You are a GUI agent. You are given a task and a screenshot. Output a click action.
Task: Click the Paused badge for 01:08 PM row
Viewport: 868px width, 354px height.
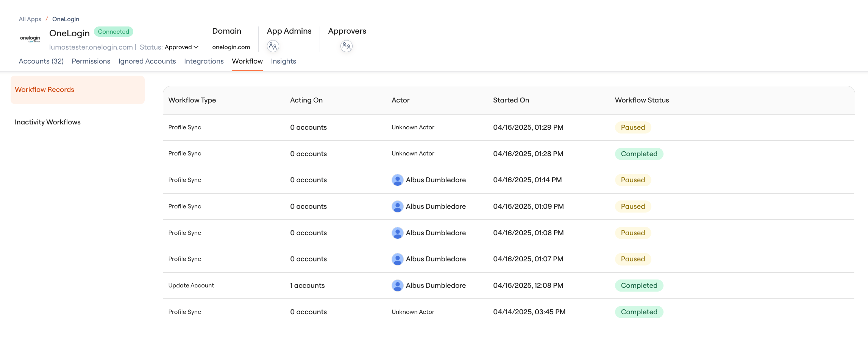(633, 233)
